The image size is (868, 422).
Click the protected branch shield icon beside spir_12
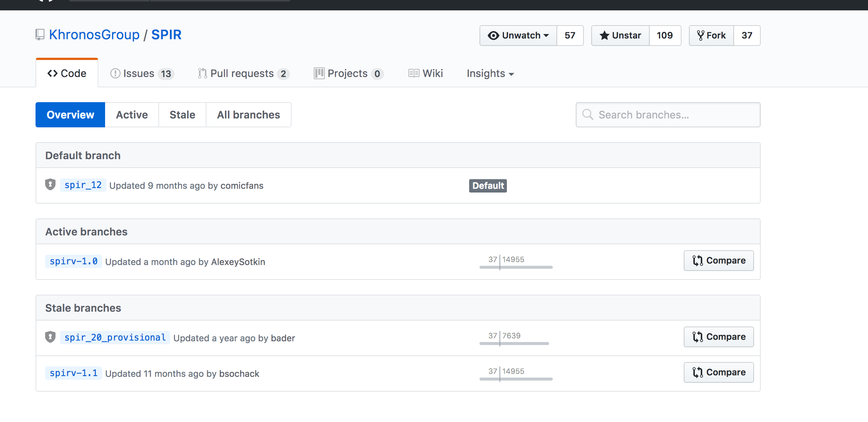coord(50,185)
